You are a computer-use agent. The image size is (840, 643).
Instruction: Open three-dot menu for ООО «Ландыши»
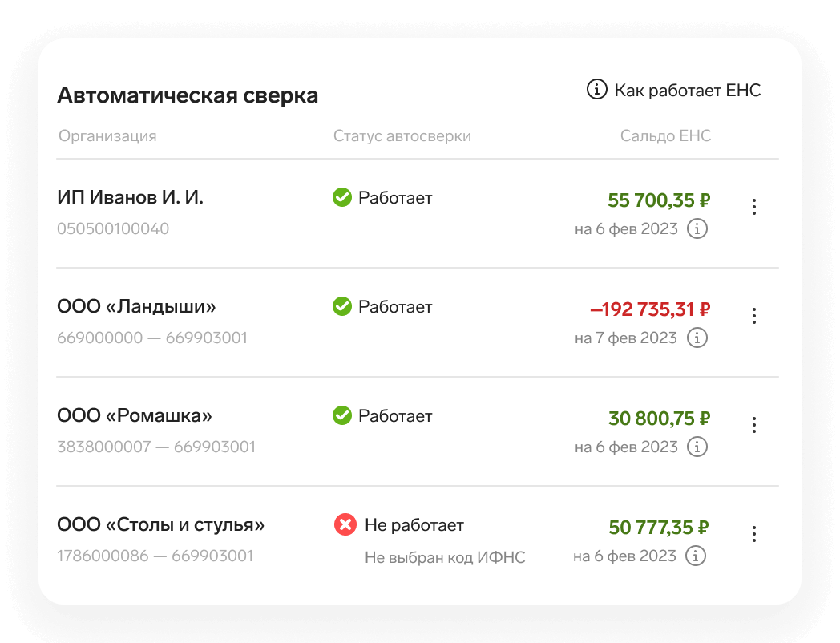753,316
